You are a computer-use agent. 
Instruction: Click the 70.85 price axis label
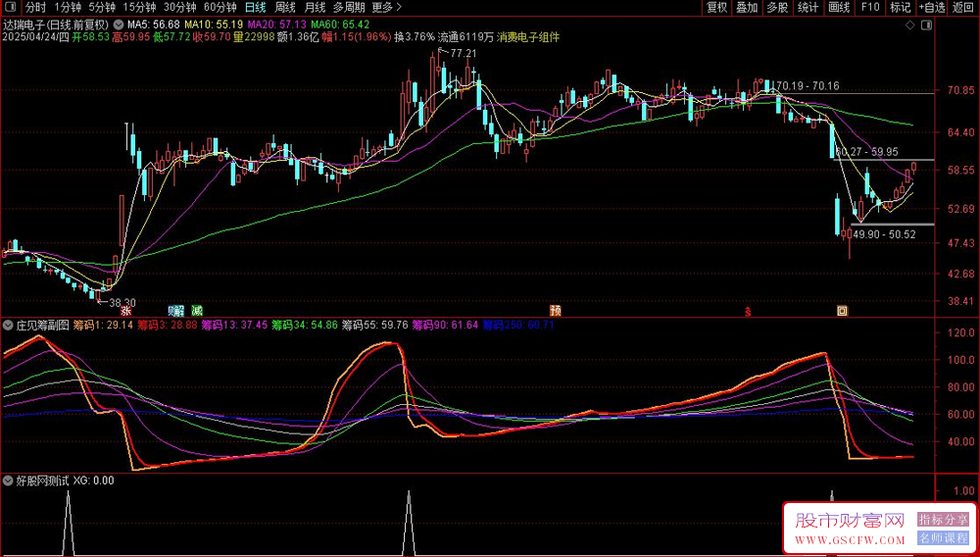click(959, 90)
